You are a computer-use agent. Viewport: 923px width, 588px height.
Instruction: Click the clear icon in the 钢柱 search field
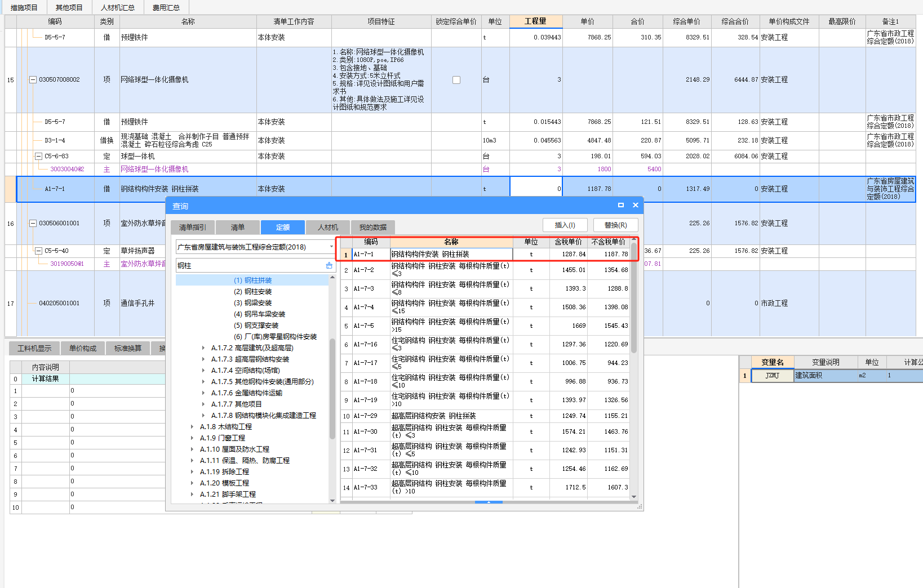pos(329,265)
